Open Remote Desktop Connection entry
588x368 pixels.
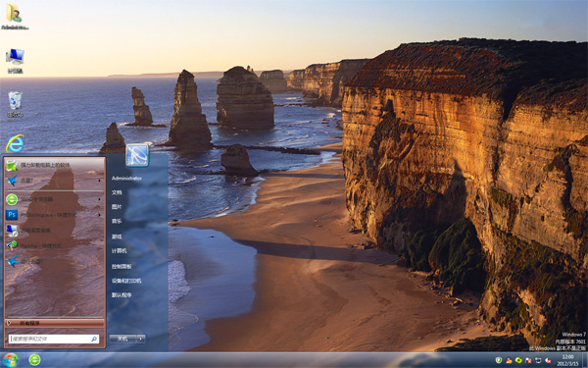[55, 231]
